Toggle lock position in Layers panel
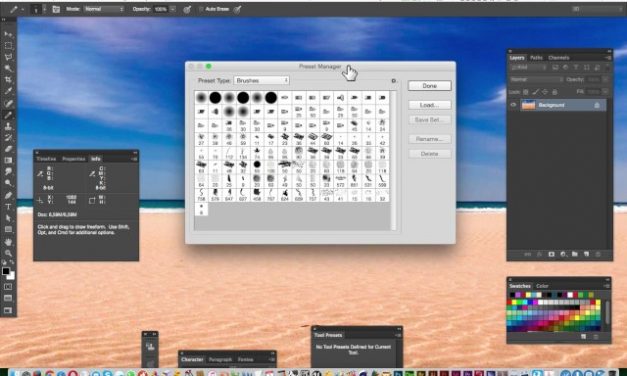 545,92
